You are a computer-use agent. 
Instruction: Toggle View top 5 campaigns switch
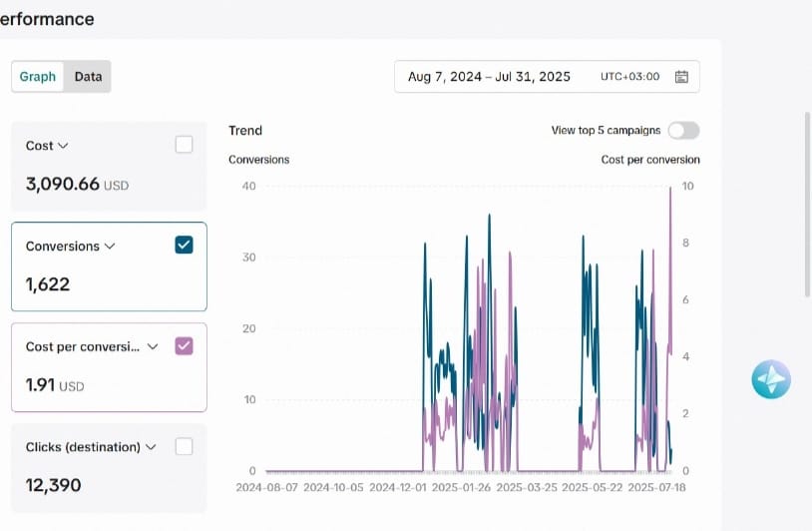[x=683, y=131]
